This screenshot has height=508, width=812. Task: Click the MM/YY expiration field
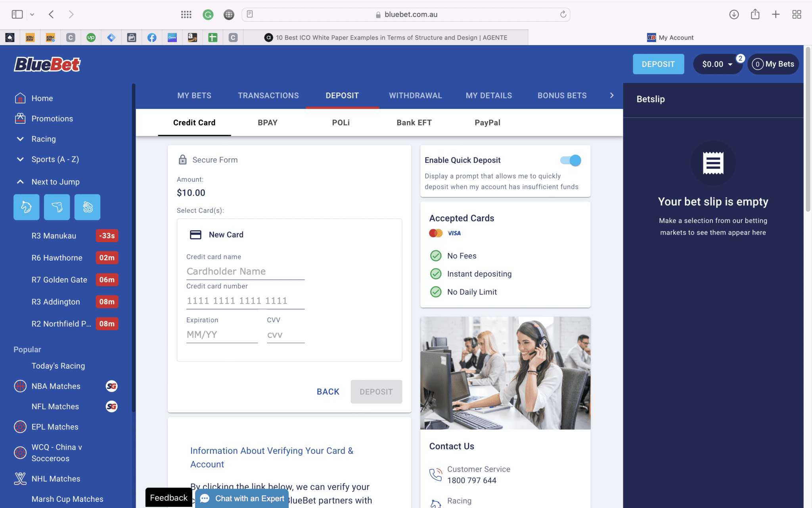pyautogui.click(x=222, y=335)
